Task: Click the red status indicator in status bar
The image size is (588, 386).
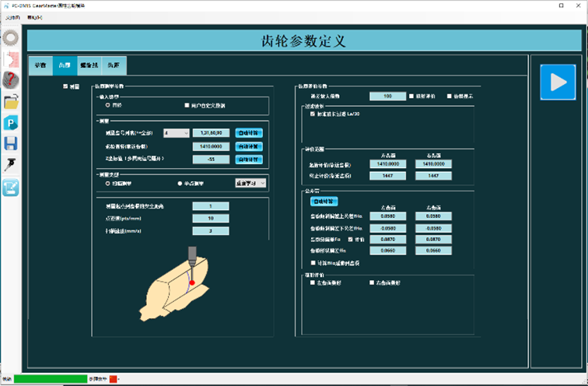Action: (111, 379)
